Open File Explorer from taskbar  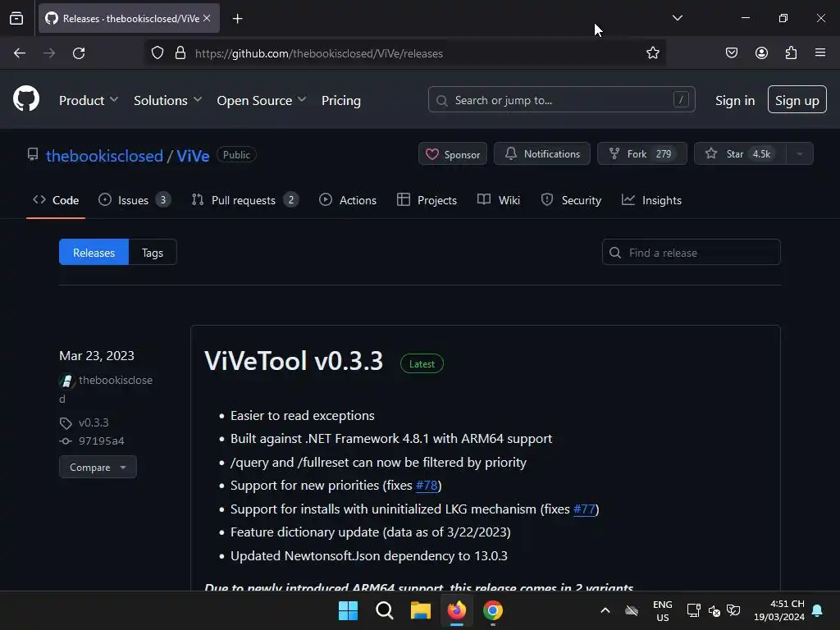click(x=421, y=610)
